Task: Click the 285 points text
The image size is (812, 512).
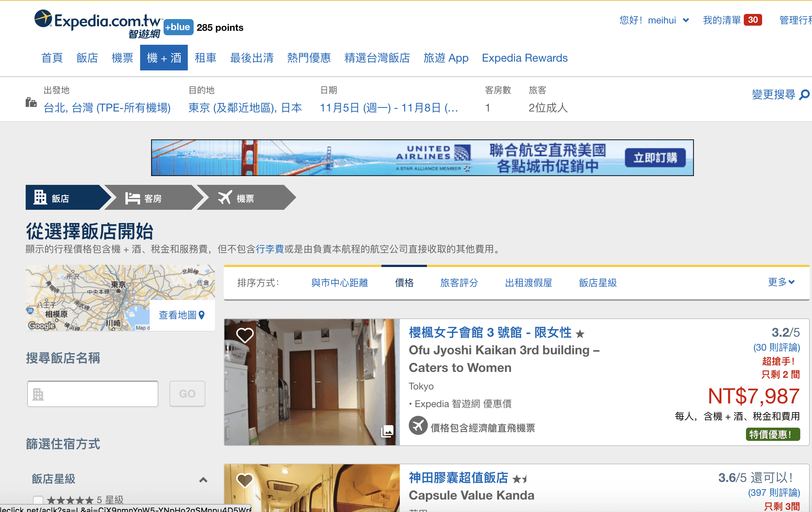Action: click(220, 28)
